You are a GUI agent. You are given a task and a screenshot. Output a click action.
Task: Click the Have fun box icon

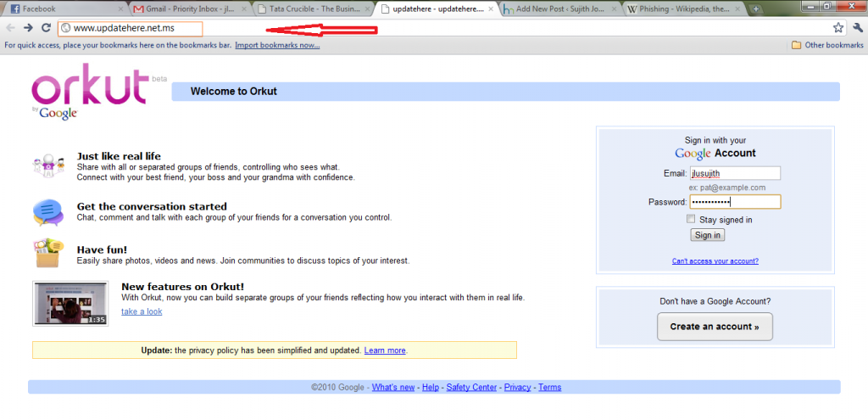point(48,253)
